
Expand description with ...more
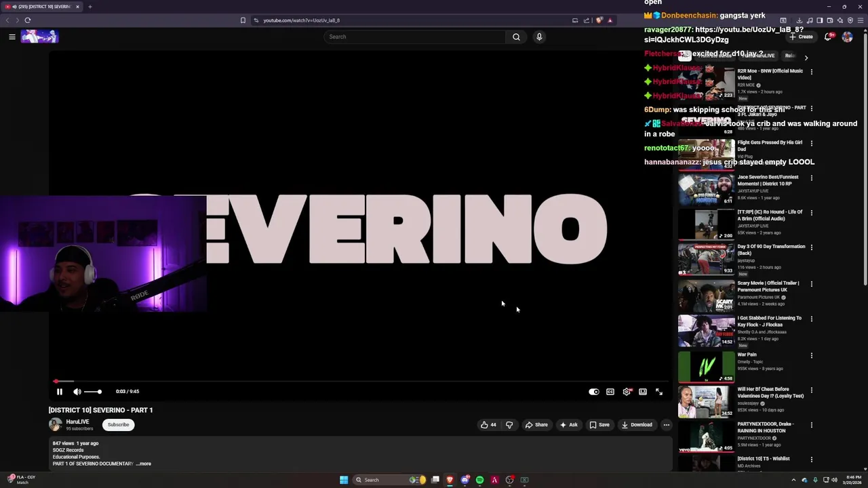pyautogui.click(x=143, y=464)
